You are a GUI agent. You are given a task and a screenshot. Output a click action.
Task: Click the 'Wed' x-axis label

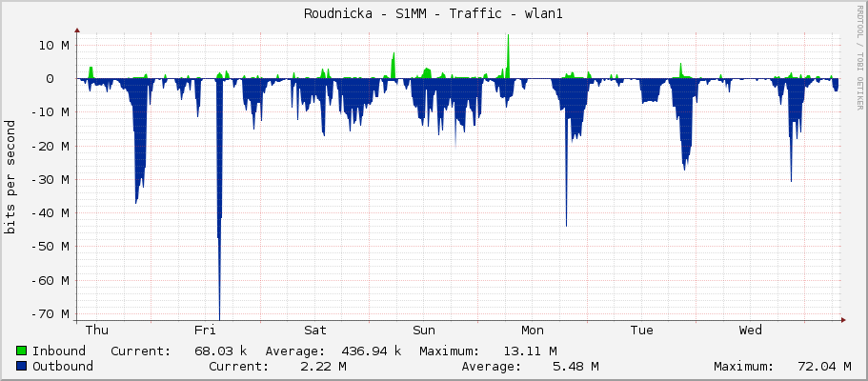pos(751,331)
